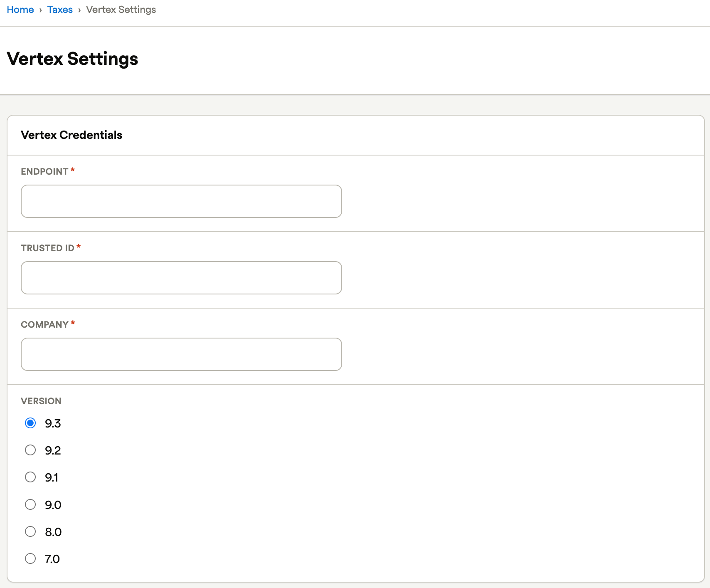Image resolution: width=710 pixels, height=588 pixels.
Task: Select version 8.0 radio option
Action: point(30,531)
